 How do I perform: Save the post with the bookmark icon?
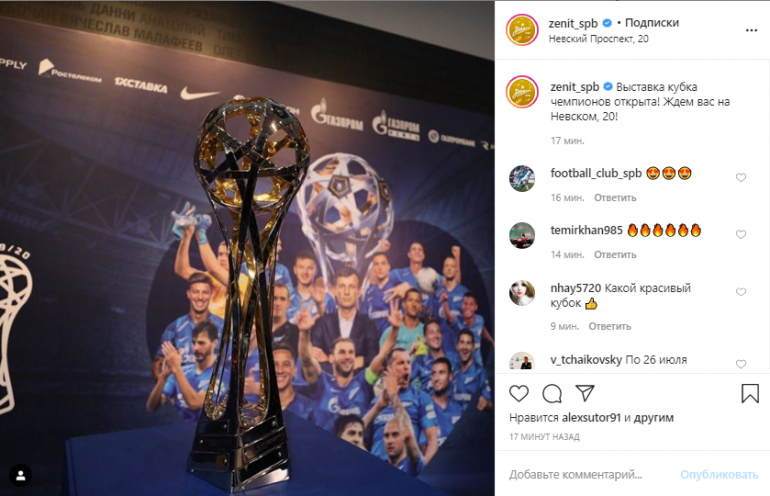pos(750,393)
